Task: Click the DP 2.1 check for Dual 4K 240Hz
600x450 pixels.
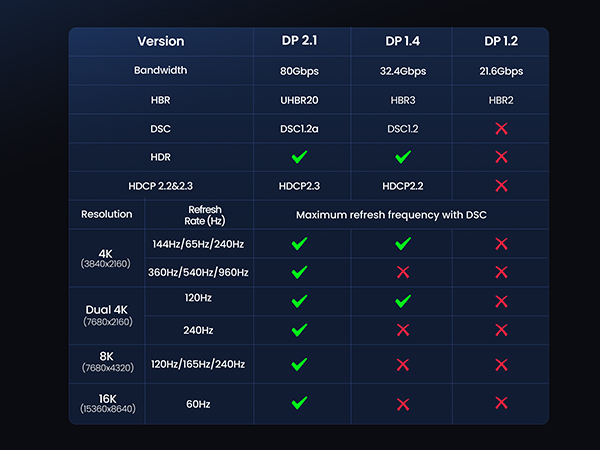Action: click(x=299, y=330)
